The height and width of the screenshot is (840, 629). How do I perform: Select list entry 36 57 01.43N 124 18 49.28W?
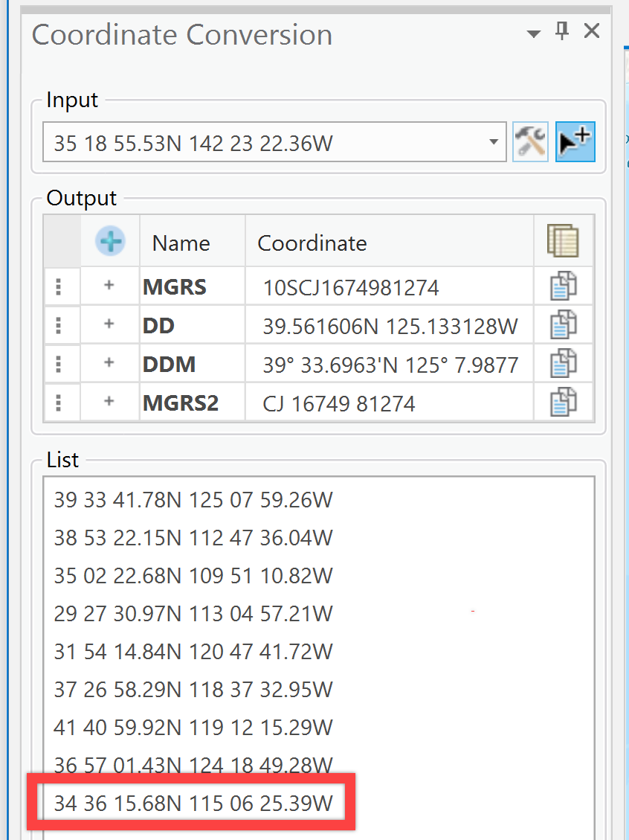coord(193,765)
